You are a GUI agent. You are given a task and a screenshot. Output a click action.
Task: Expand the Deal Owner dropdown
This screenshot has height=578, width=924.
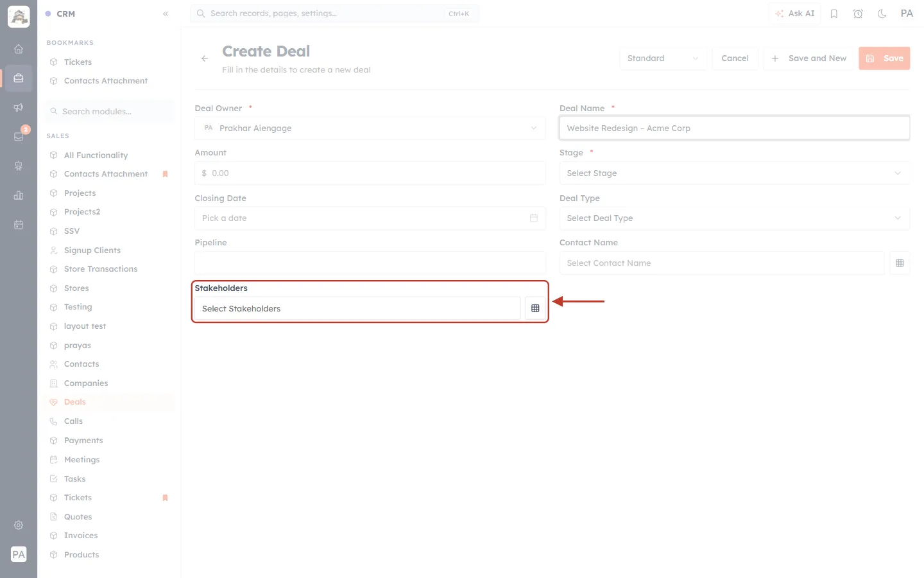click(x=370, y=128)
